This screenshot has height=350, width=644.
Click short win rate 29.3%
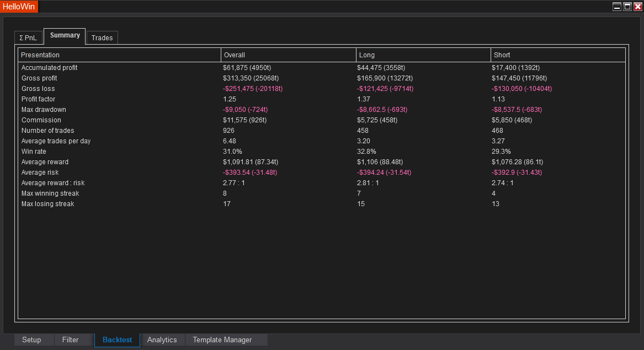tap(501, 152)
